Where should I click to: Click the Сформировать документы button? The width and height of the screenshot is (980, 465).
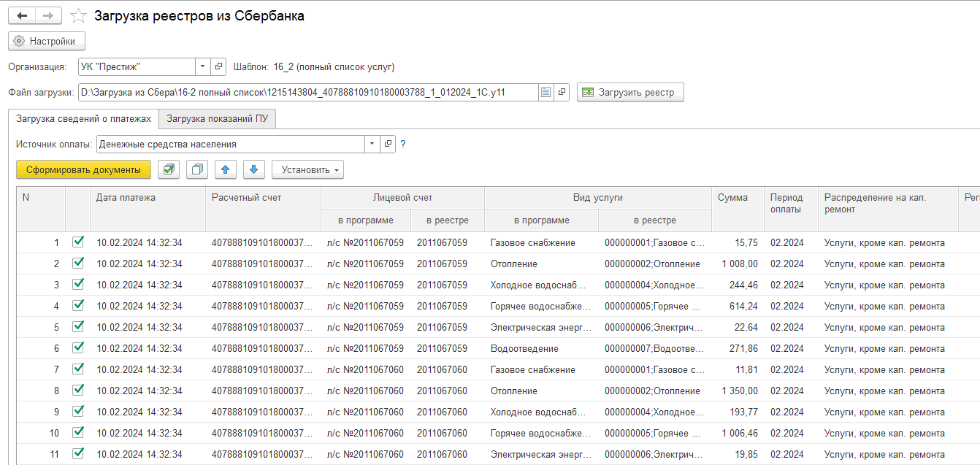83,169
